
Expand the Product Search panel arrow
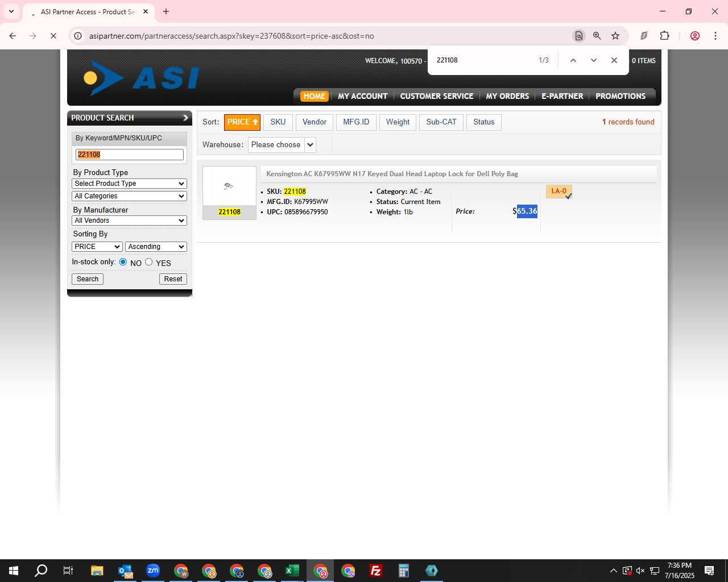(185, 118)
